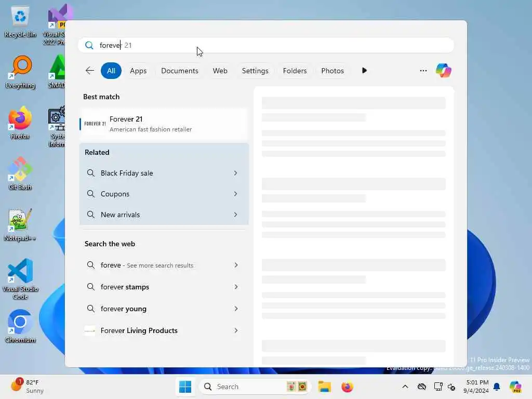
Task: Select the Coupons related search
Action: 164,194
